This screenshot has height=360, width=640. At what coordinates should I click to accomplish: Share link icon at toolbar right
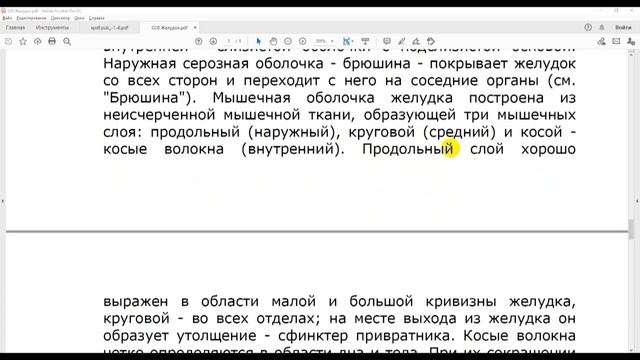[x=601, y=41]
